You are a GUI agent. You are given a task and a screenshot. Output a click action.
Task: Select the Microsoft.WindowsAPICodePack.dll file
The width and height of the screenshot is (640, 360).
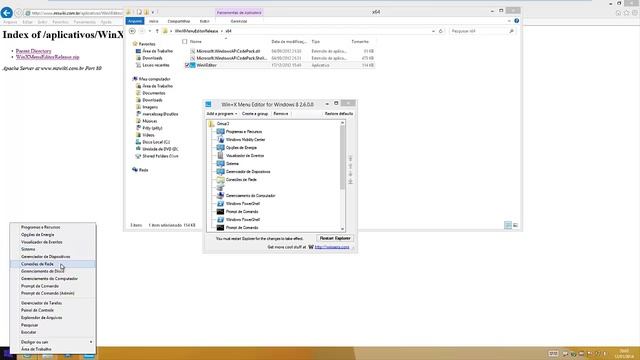coord(228,51)
